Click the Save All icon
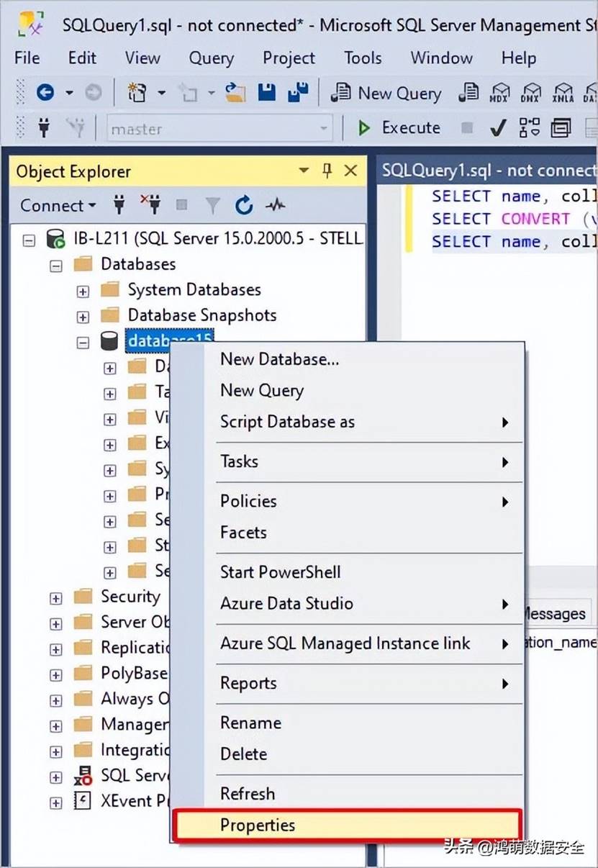 click(x=297, y=92)
